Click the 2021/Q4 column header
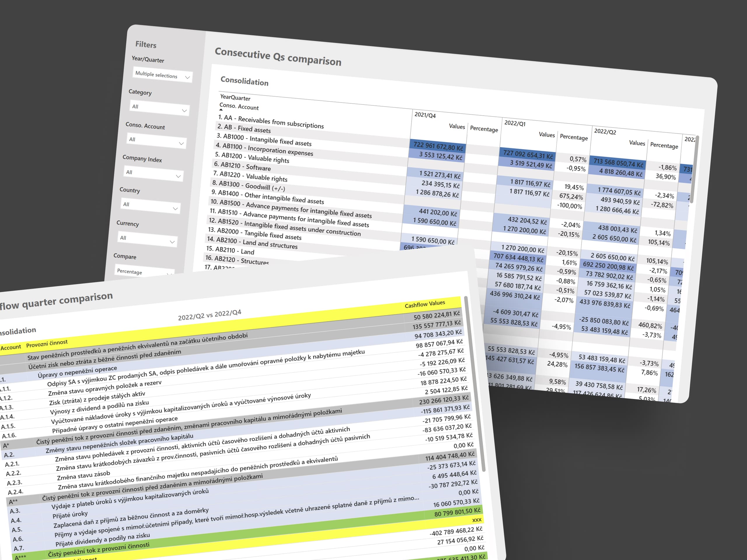Image resolution: width=747 pixels, height=560 pixels. click(x=425, y=115)
